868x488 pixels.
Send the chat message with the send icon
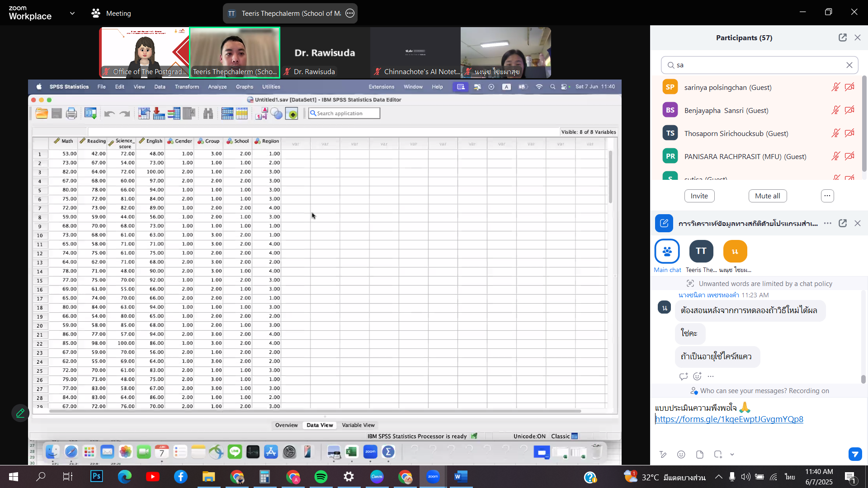coord(855,454)
